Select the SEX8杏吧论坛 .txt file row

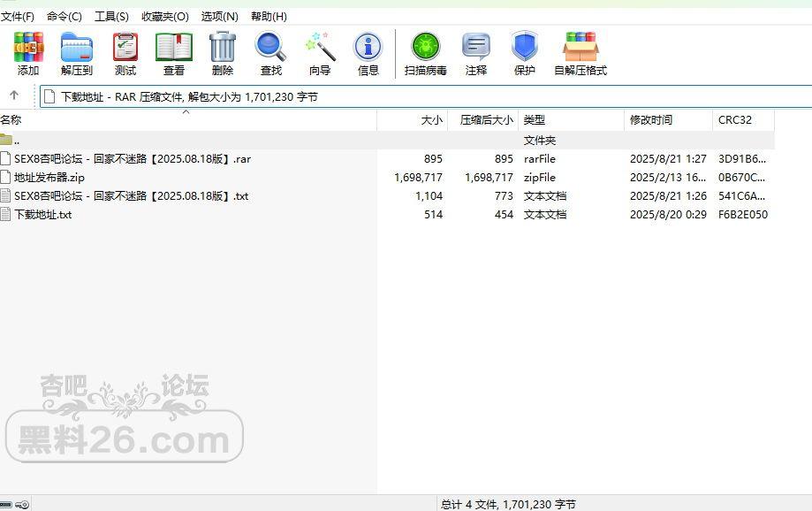[387, 196]
